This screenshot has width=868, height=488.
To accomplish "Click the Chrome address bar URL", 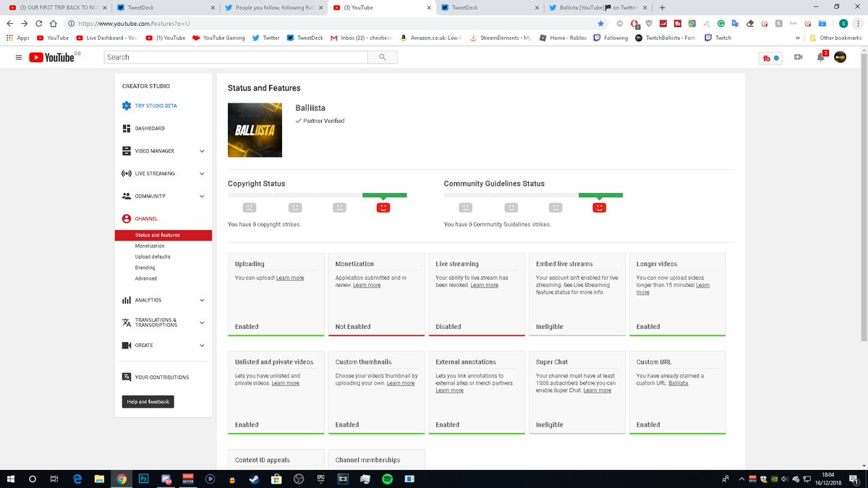I will (134, 23).
